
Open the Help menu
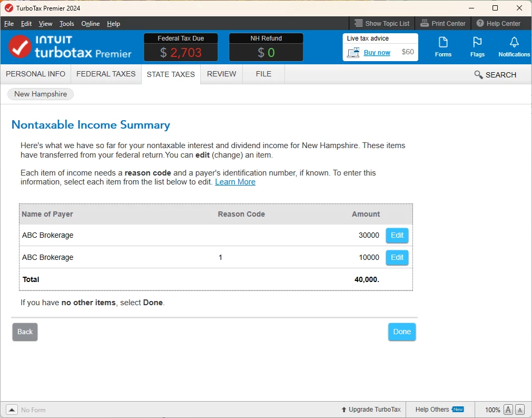[x=113, y=23]
